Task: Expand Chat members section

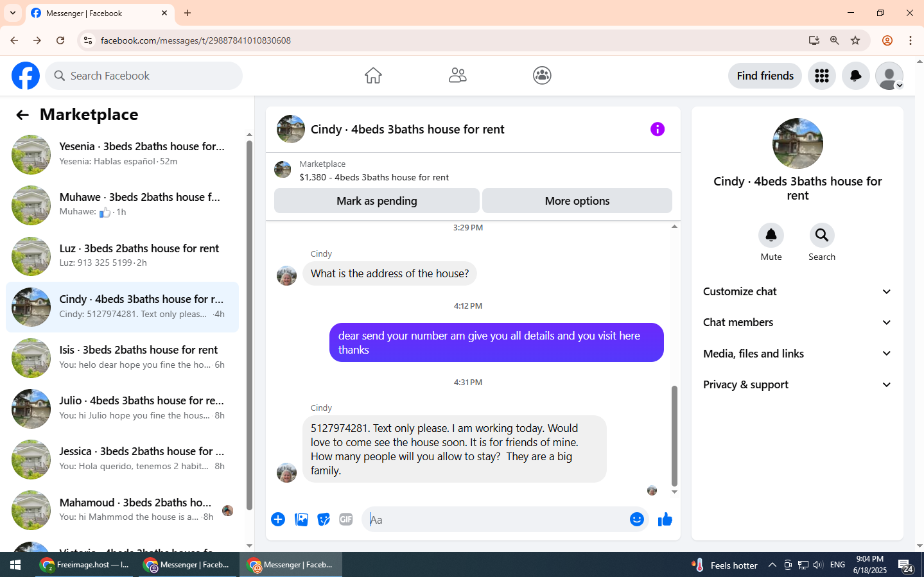Action: coord(798,322)
